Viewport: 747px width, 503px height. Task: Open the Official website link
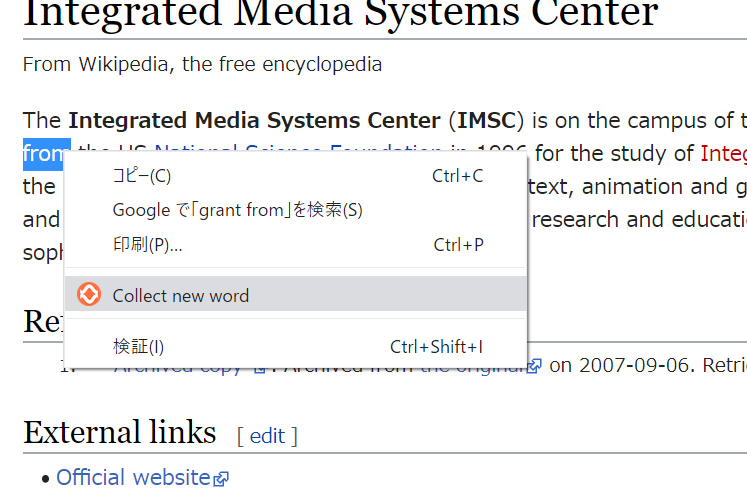[x=133, y=477]
